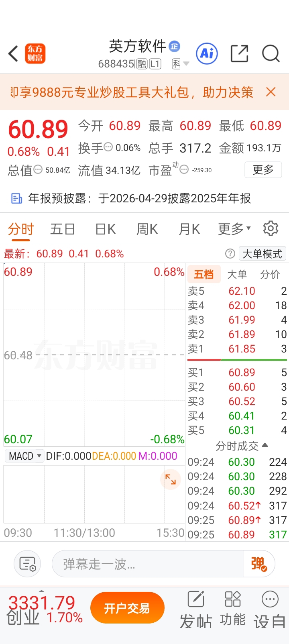The width and height of the screenshot is (289, 644).
Task: Open chart settings gear icon
Action: point(271,228)
